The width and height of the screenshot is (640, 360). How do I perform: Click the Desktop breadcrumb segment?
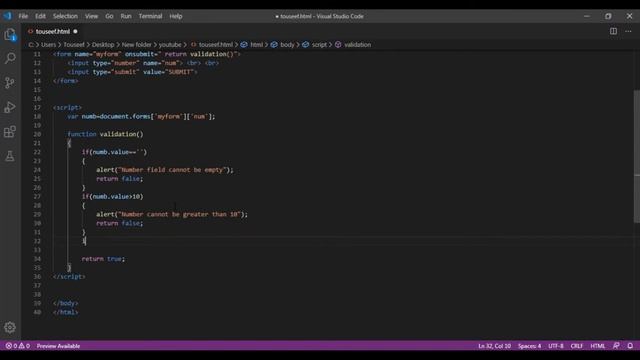tap(103, 45)
